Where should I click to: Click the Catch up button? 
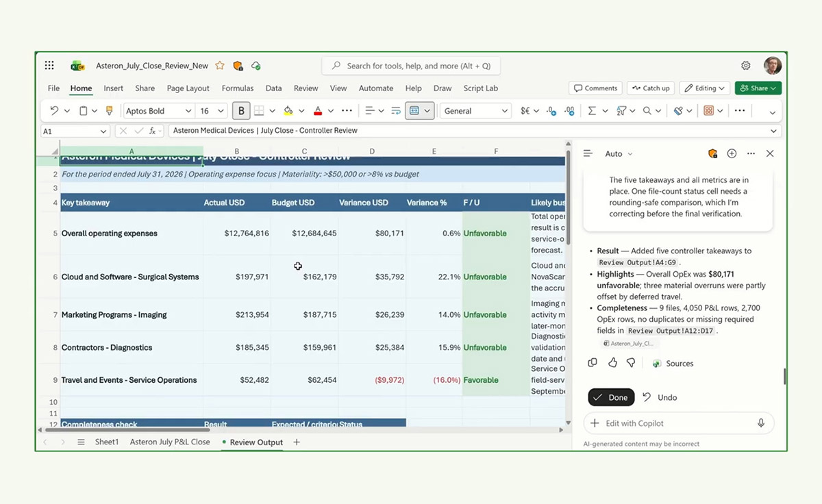[650, 88]
